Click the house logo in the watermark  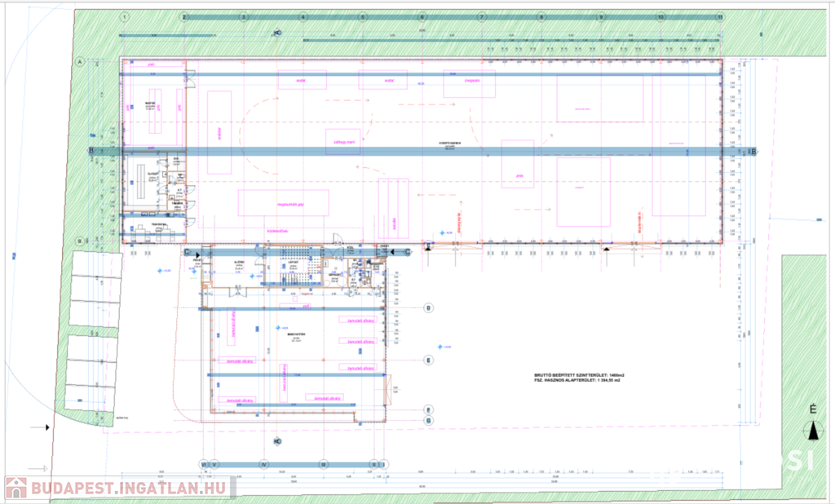[16, 488]
